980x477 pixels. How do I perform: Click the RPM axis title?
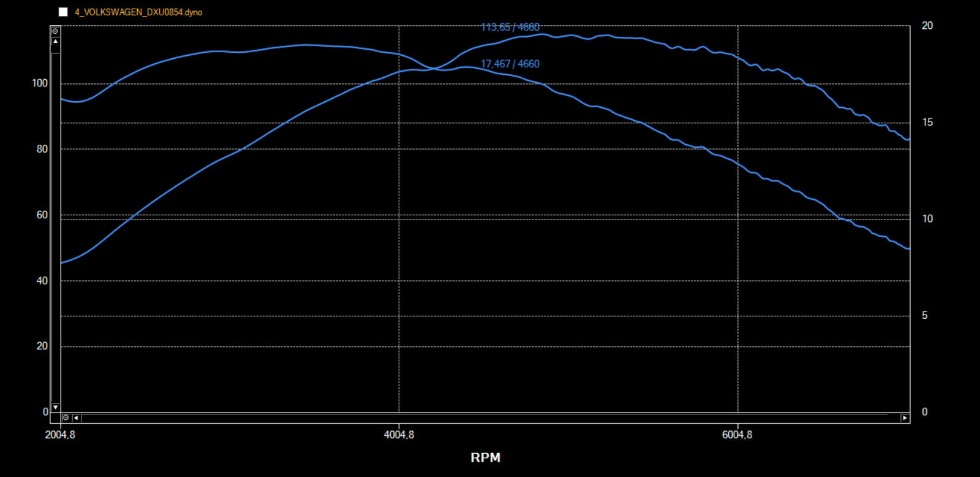(485, 457)
